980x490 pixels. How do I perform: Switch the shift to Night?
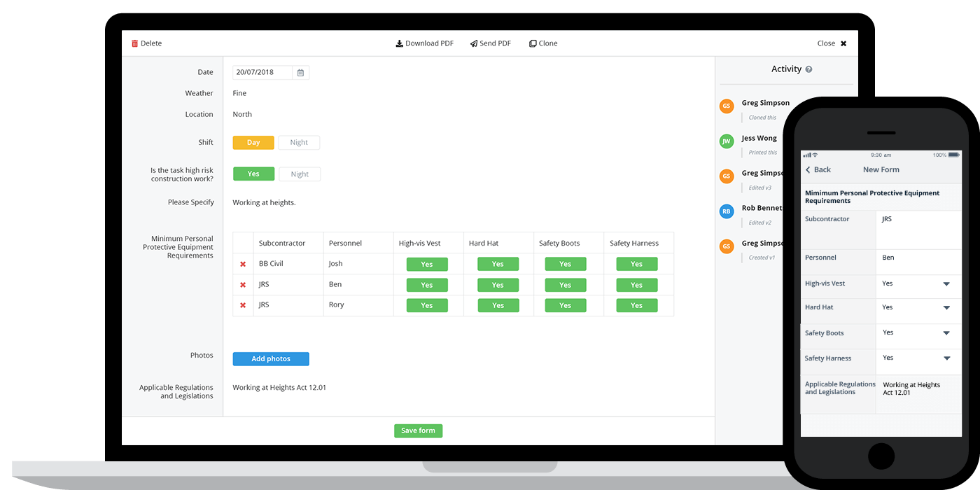coord(299,142)
